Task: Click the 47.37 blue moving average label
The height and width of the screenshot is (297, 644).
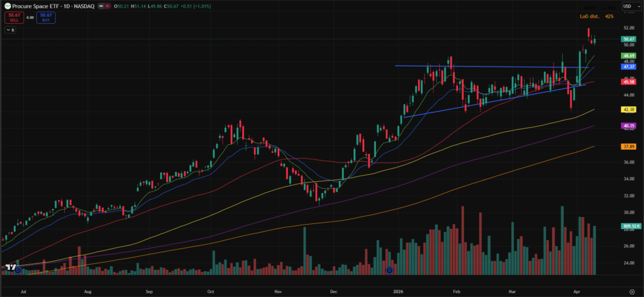Action: coord(629,66)
